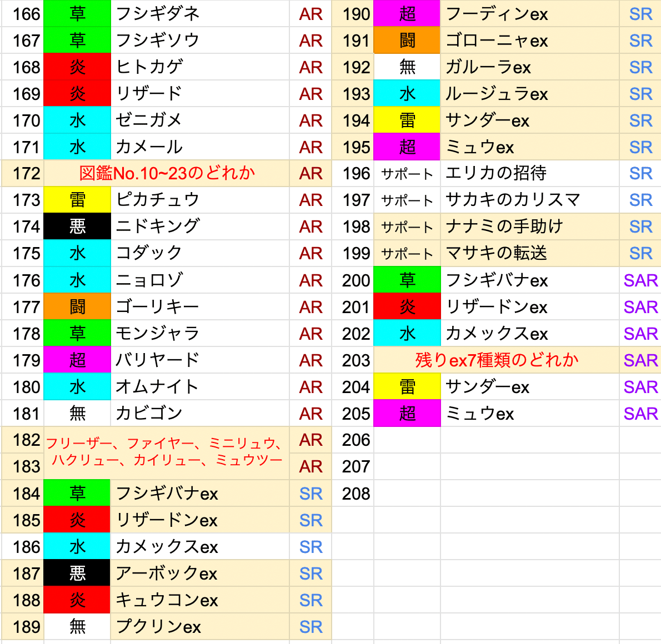Click the ニドキング cell
Viewport: 661px width, 644px height.
(200, 227)
